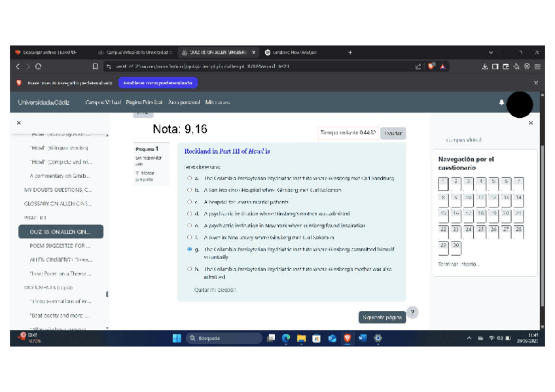Open Microsoft Edge from the taskbar
Screen dimensions: 555x392
pos(286,338)
